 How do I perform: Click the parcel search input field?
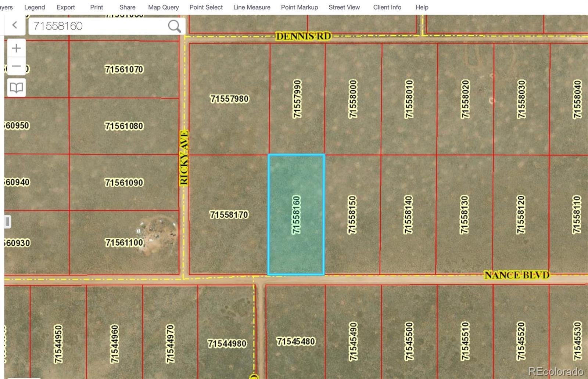[x=97, y=26]
